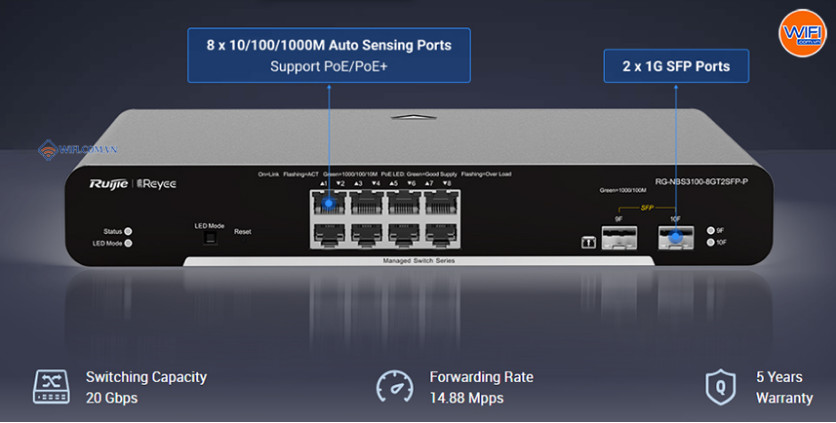Image resolution: width=836 pixels, height=423 pixels.
Task: Click the 'PoE LED: Green=Good Supply' text
Action: point(419,174)
